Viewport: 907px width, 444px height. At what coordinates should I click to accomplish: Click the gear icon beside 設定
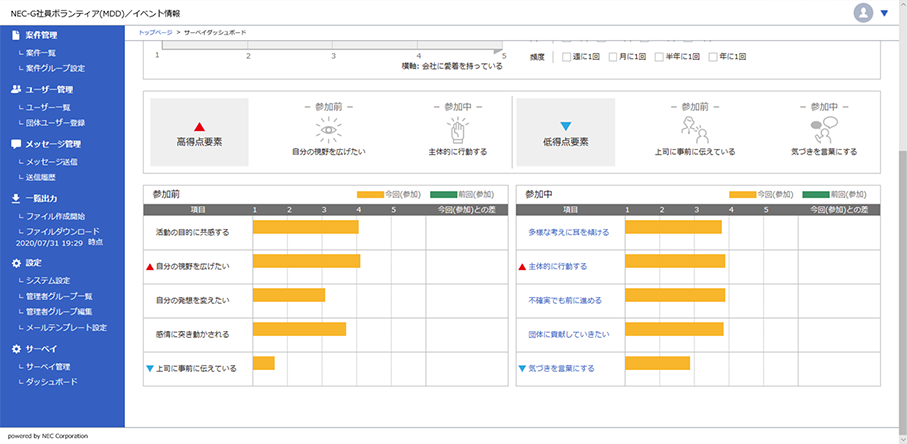16,263
